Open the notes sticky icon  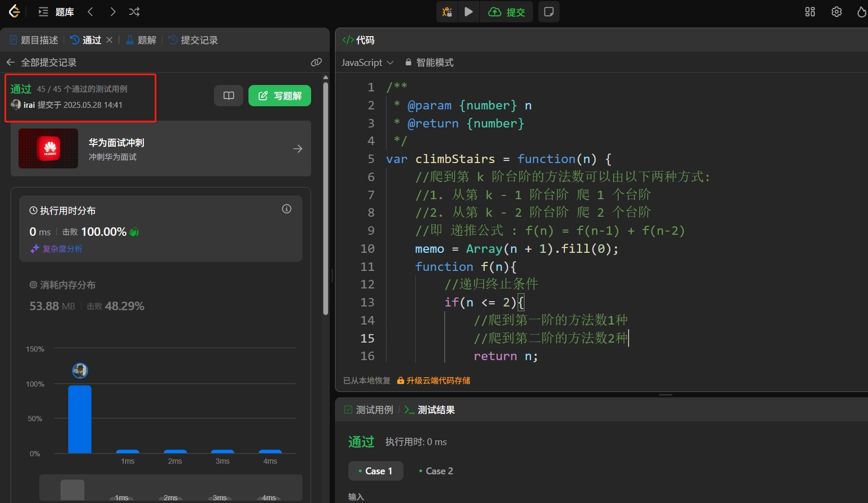pos(549,12)
